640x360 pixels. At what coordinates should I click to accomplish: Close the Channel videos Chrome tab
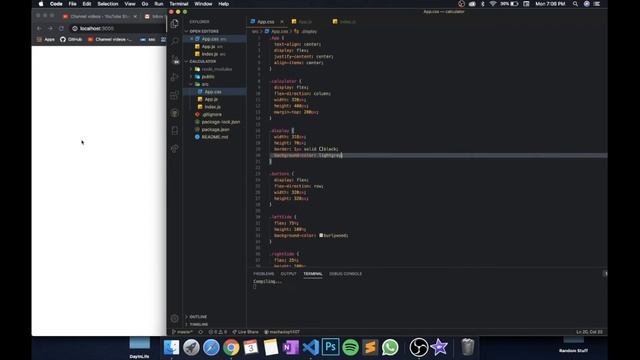[135, 17]
